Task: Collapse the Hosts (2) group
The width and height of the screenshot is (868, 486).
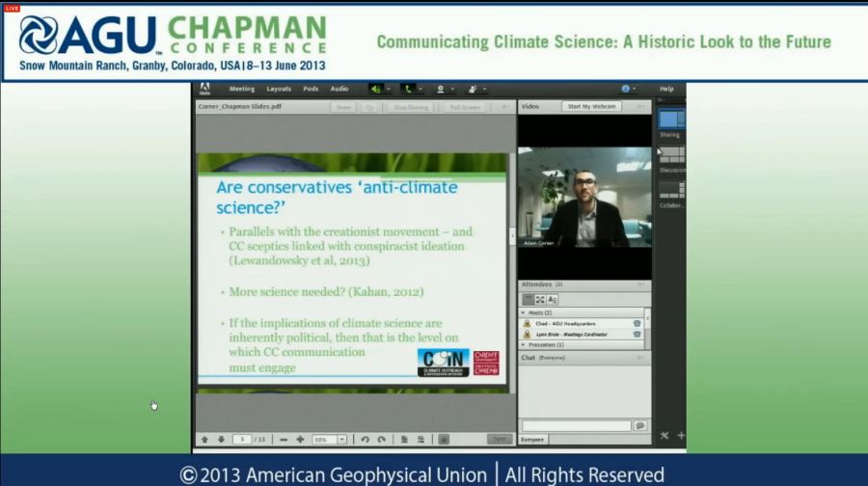Action: pos(524,312)
